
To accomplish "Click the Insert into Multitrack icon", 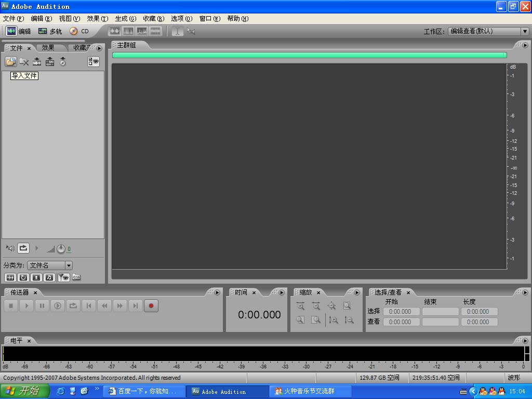I will point(50,62).
